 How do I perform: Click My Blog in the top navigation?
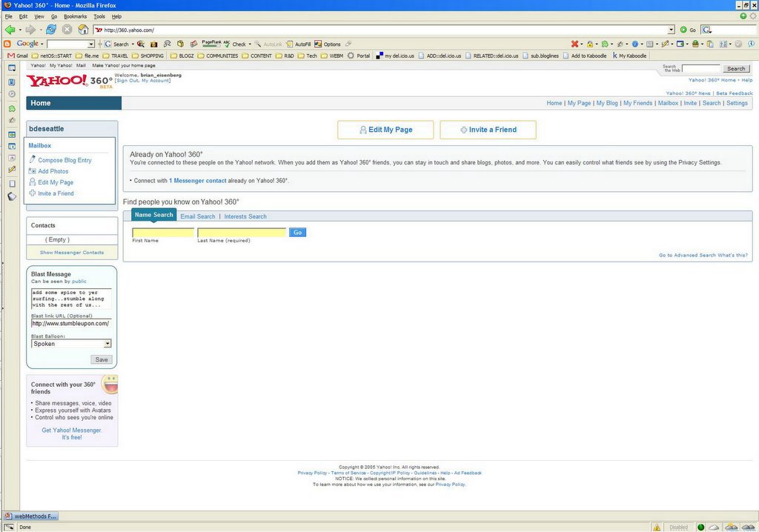(x=607, y=103)
